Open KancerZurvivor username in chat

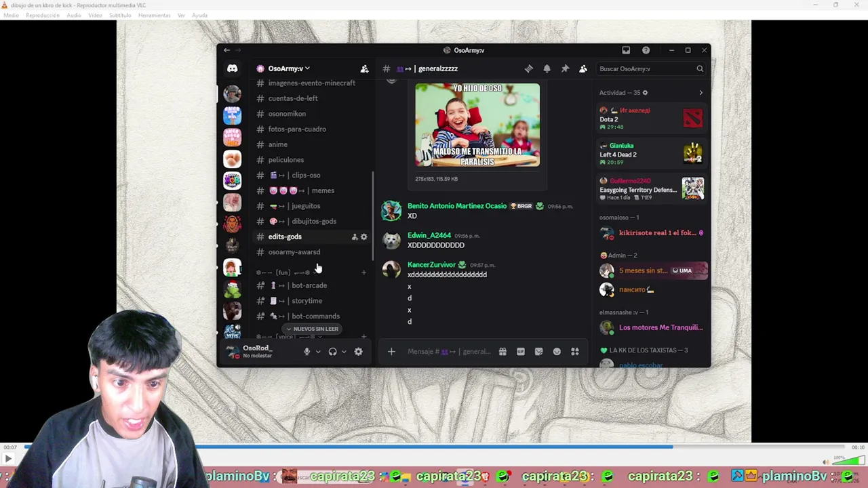pos(431,264)
